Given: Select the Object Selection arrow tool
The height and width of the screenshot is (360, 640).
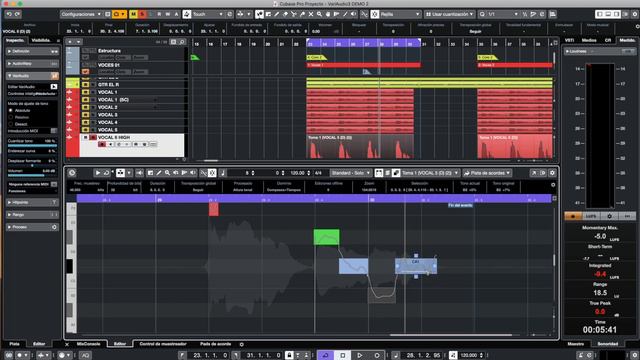Looking at the screenshot, I should 259,14.
